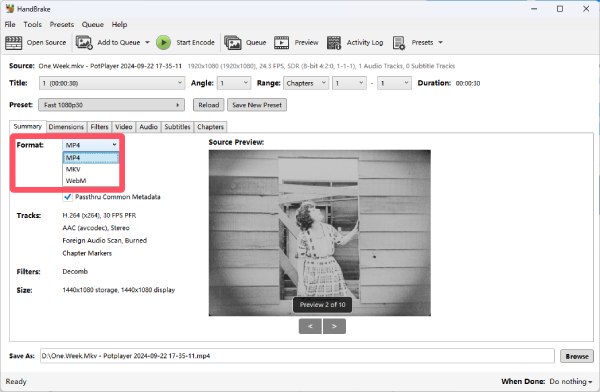Click the Save As path field
Image resolution: width=600 pixels, height=392 pixels.
click(x=297, y=356)
